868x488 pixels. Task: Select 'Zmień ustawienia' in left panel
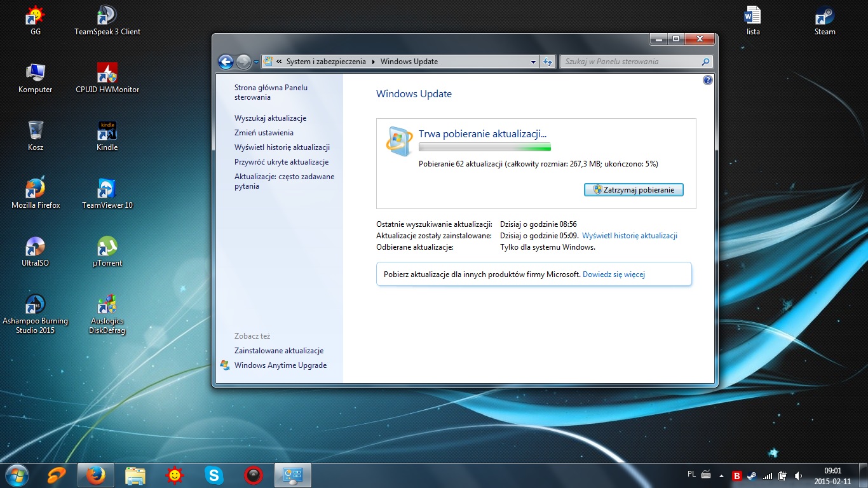(264, 133)
